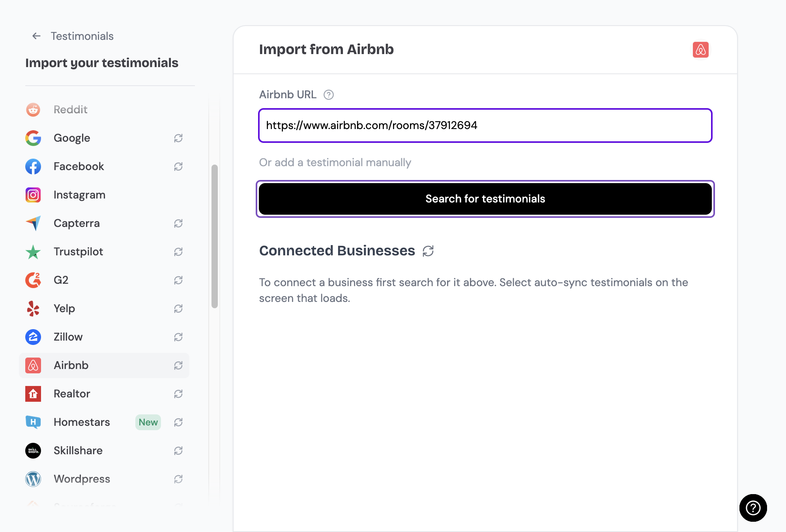This screenshot has height=532, width=786.
Task: Click the Skillshare logo icon
Action: (33, 451)
